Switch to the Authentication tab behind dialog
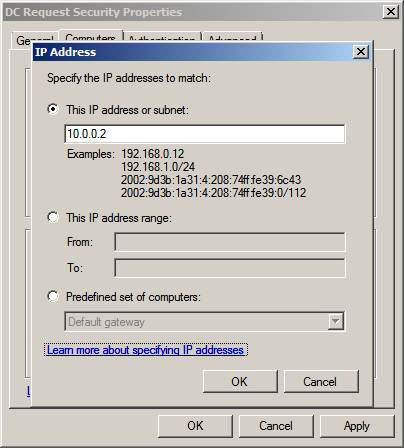The width and height of the screenshot is (404, 448). (162, 37)
